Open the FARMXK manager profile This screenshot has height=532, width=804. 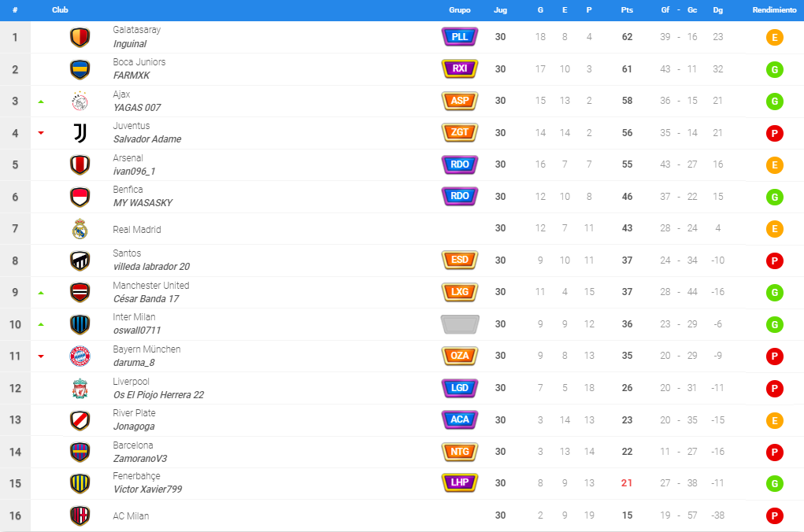[x=132, y=76]
